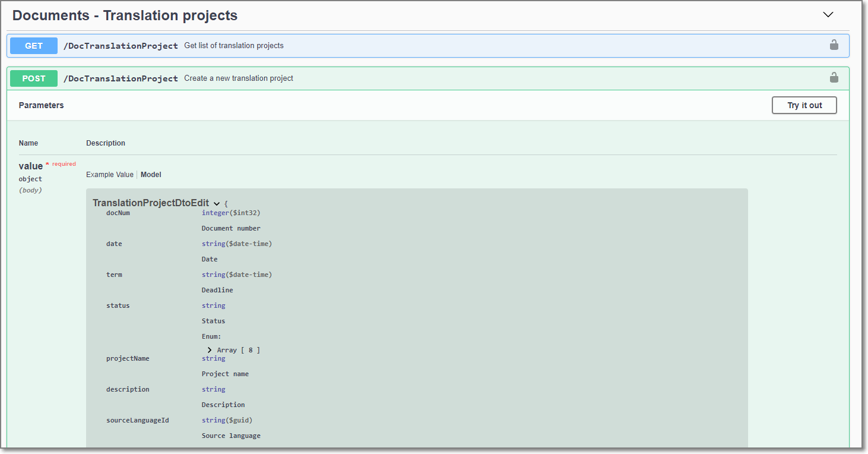
Task: Click the 'value' parameter name
Action: 31,166
